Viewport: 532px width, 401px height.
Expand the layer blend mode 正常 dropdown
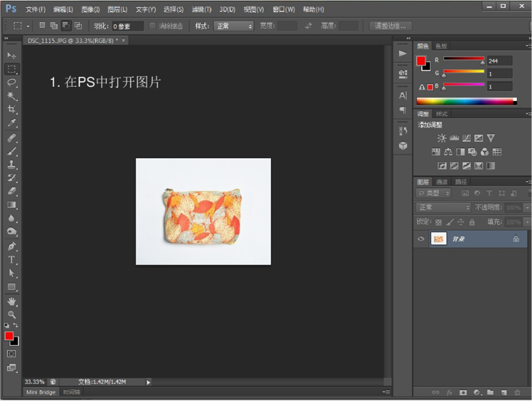tap(444, 207)
